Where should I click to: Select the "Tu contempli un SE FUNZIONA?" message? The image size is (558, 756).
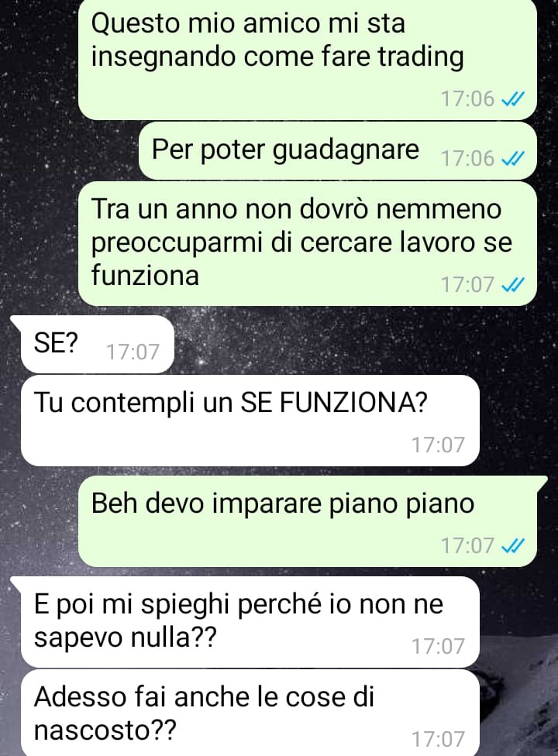point(250,421)
